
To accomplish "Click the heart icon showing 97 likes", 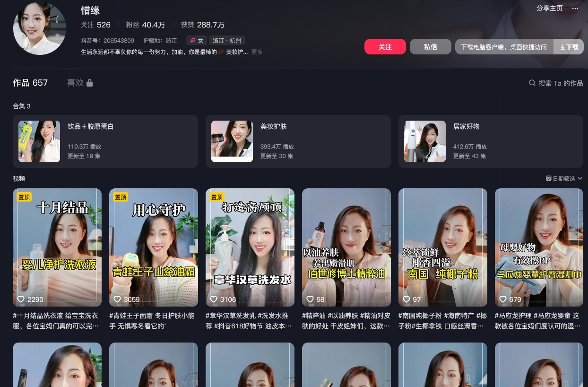I will point(406,299).
